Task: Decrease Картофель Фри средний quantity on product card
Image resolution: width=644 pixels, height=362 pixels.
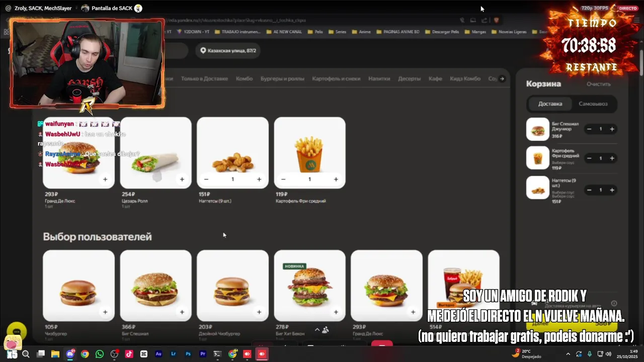Action: point(283,179)
